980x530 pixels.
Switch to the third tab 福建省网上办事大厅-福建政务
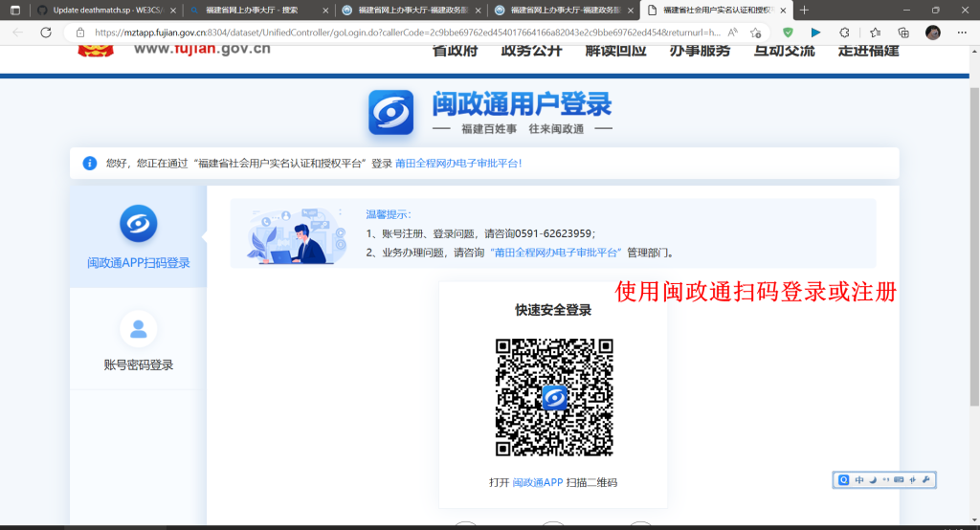(x=412, y=10)
